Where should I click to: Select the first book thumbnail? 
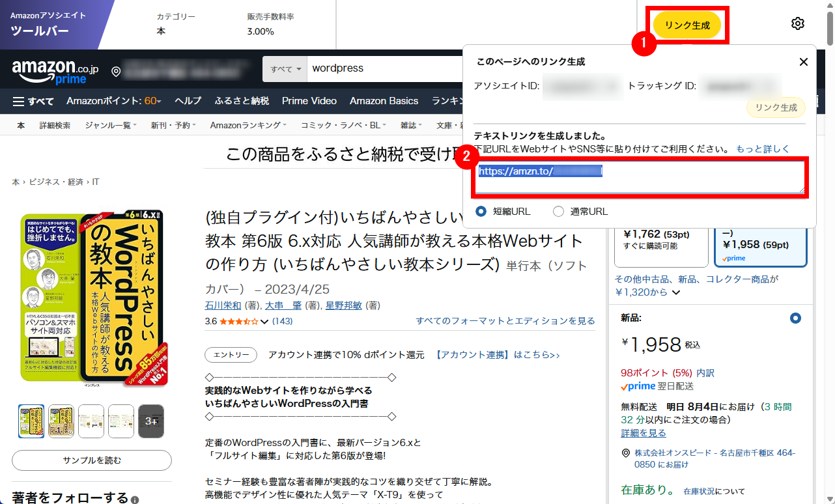tap(31, 421)
